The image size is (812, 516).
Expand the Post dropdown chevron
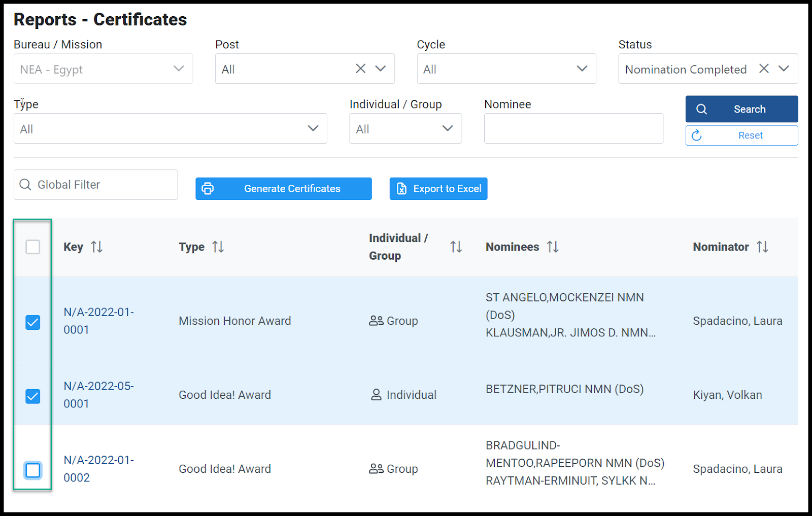point(381,68)
